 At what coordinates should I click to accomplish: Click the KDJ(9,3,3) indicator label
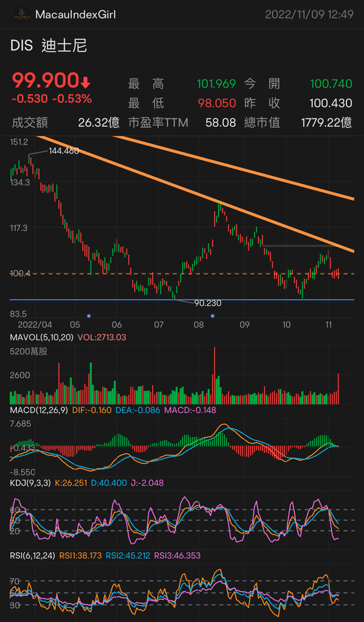[x=30, y=483]
